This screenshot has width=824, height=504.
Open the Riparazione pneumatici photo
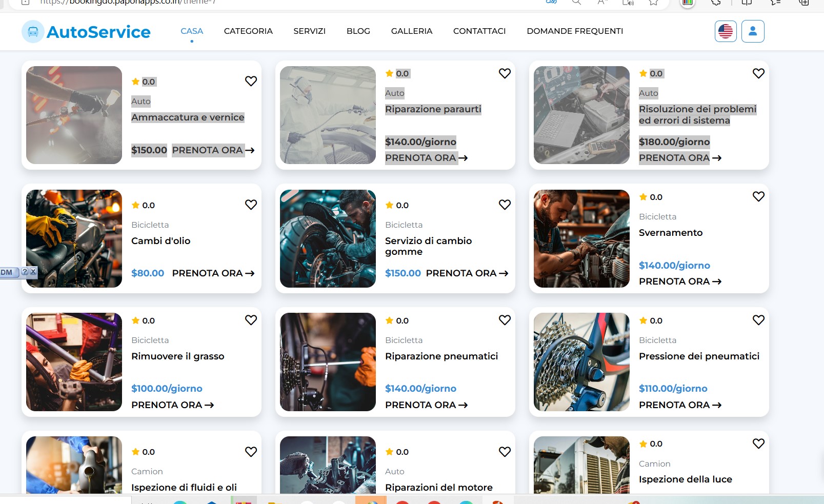coord(328,362)
